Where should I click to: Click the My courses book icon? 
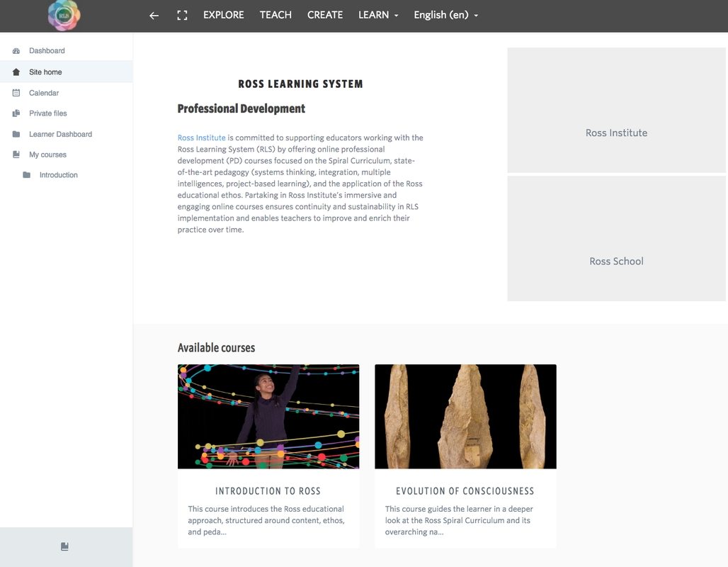coord(16,155)
